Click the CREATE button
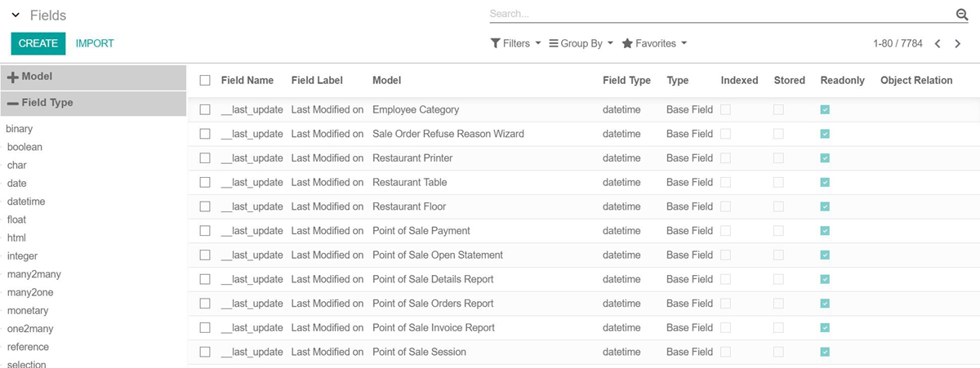Image resolution: width=980 pixels, height=368 pixels. coord(38,43)
